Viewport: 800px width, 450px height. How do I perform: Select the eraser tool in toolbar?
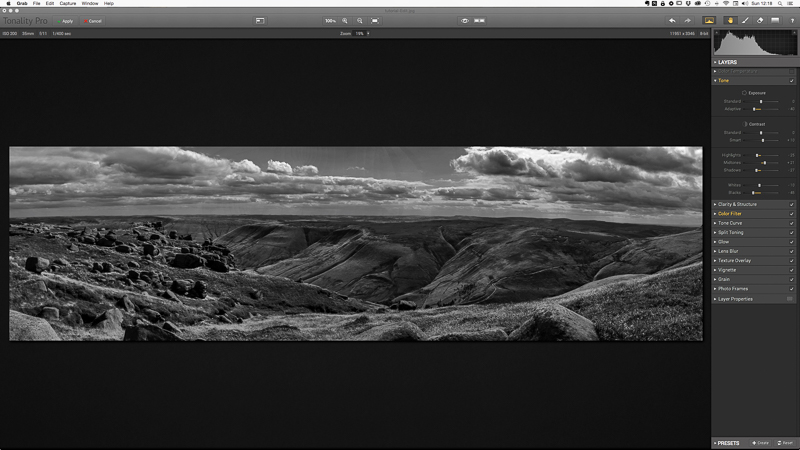(x=759, y=20)
